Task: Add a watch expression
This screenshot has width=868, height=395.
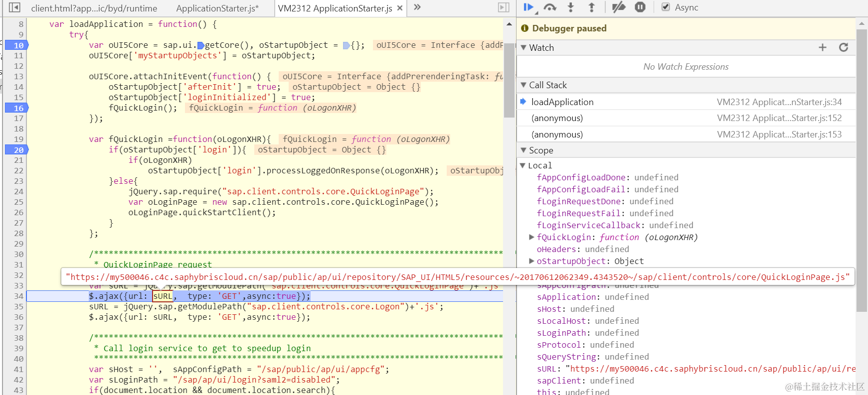Action: [823, 47]
